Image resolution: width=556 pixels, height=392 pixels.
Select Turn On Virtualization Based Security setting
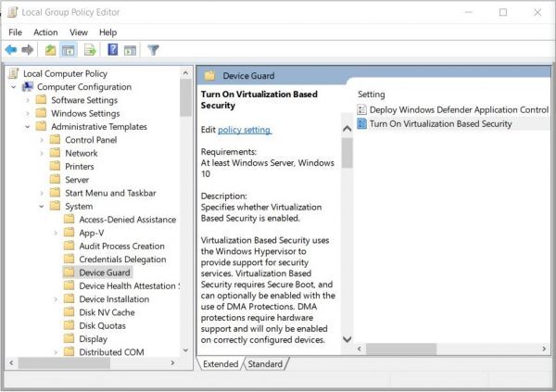click(440, 123)
